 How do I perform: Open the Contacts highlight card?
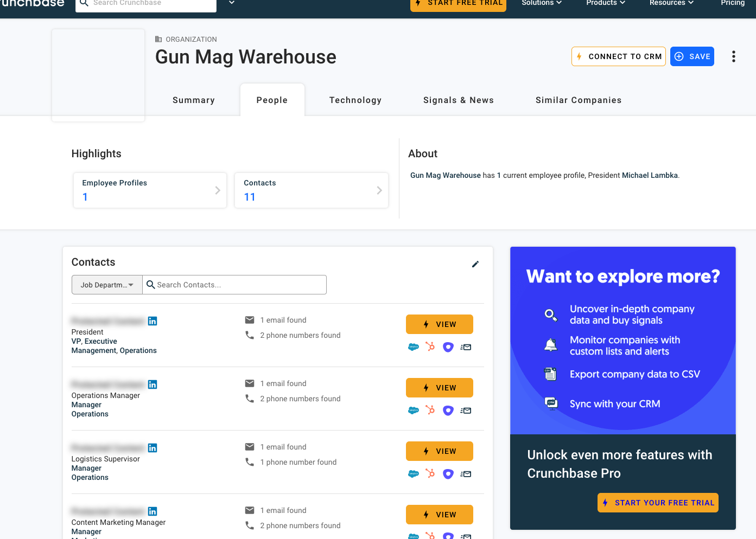click(312, 190)
